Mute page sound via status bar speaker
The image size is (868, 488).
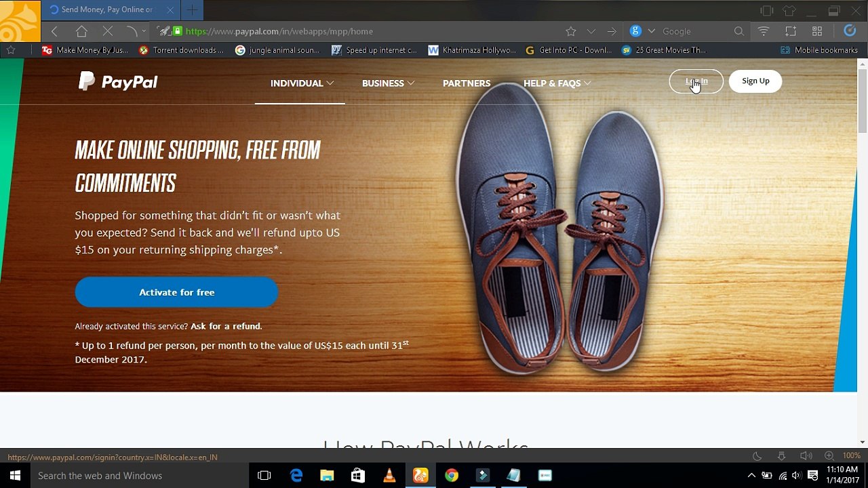[806, 456]
